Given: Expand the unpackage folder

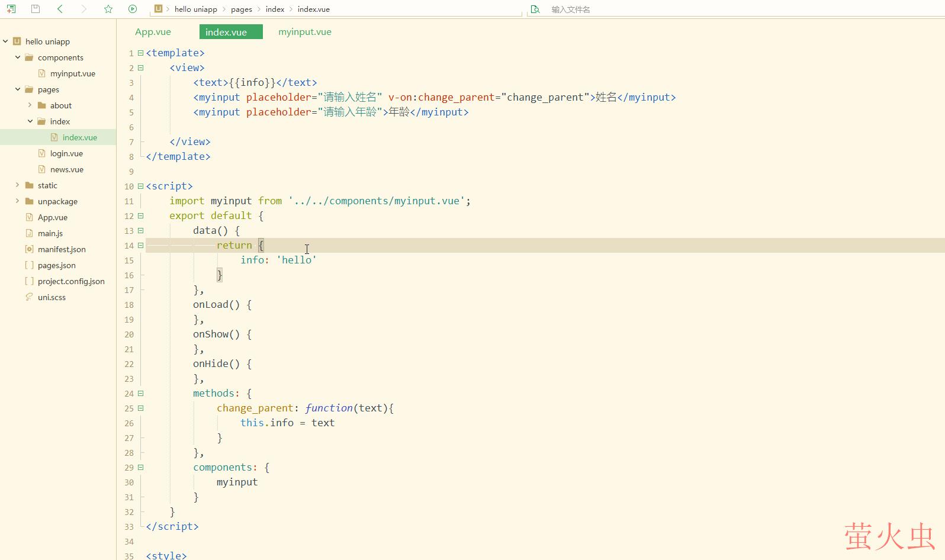Looking at the screenshot, I should point(18,201).
